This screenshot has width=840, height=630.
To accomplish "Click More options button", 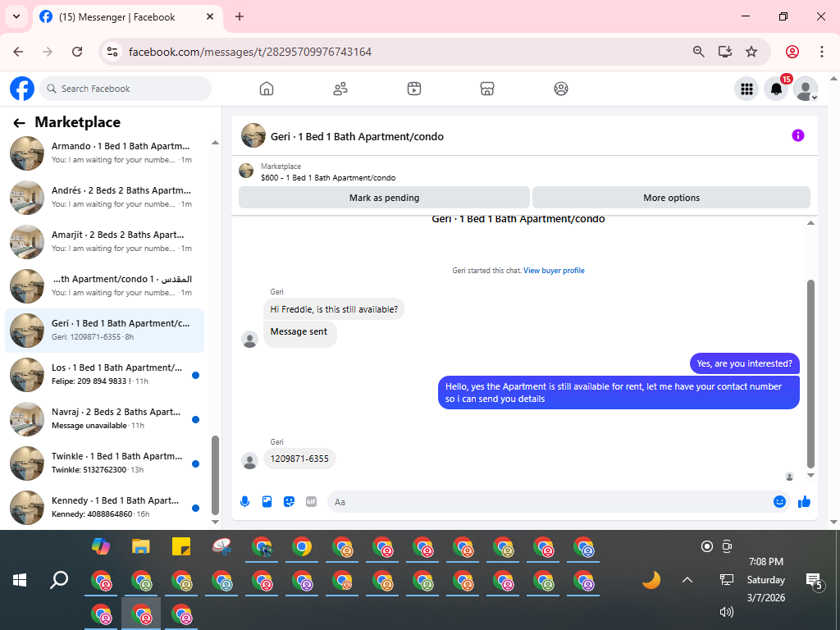I will click(x=671, y=198).
